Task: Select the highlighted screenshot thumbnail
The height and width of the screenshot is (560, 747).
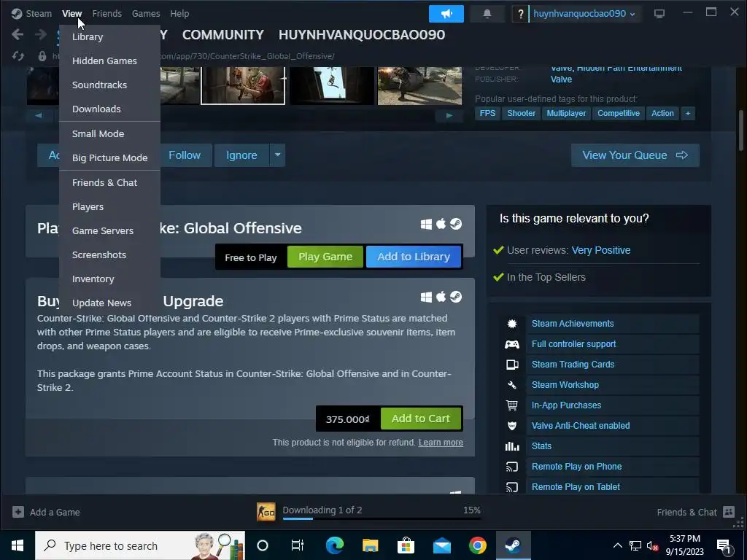Action: pos(243,85)
